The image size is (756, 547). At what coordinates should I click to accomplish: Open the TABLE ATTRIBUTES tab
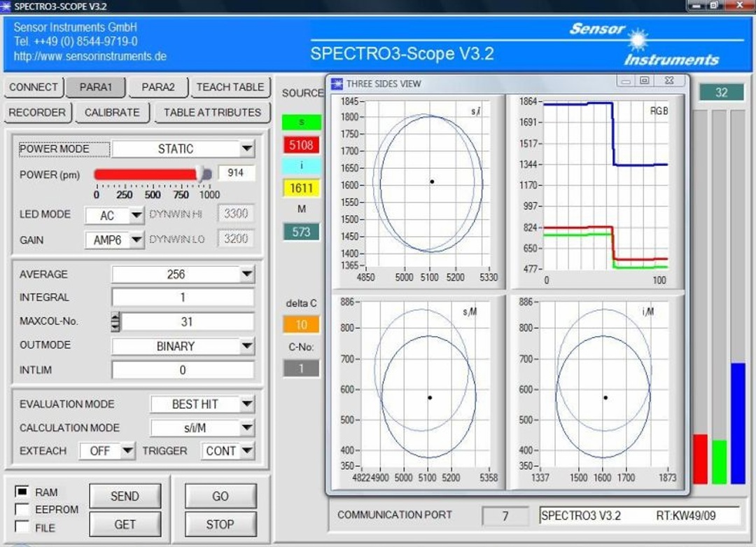[212, 112]
